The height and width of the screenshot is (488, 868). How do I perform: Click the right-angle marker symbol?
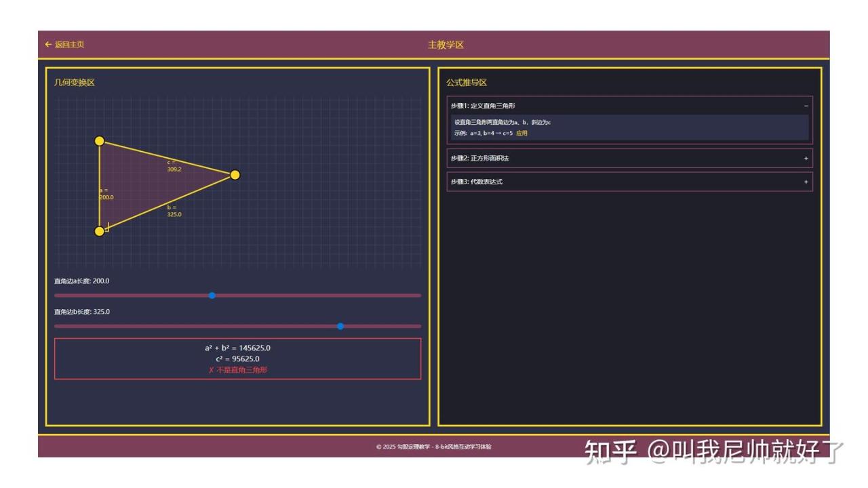(x=107, y=227)
